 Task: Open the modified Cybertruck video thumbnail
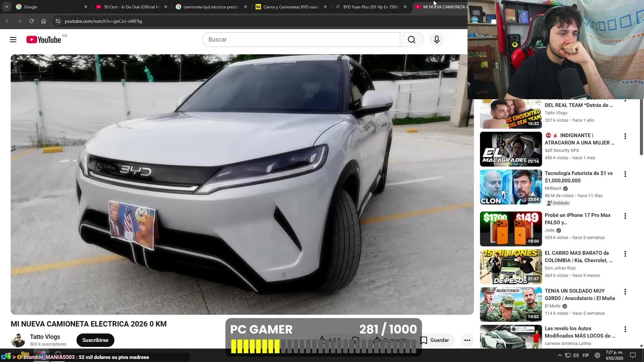coord(511,336)
